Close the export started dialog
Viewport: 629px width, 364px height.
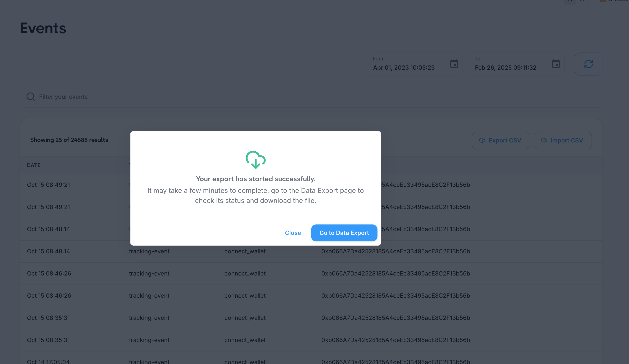click(x=293, y=233)
